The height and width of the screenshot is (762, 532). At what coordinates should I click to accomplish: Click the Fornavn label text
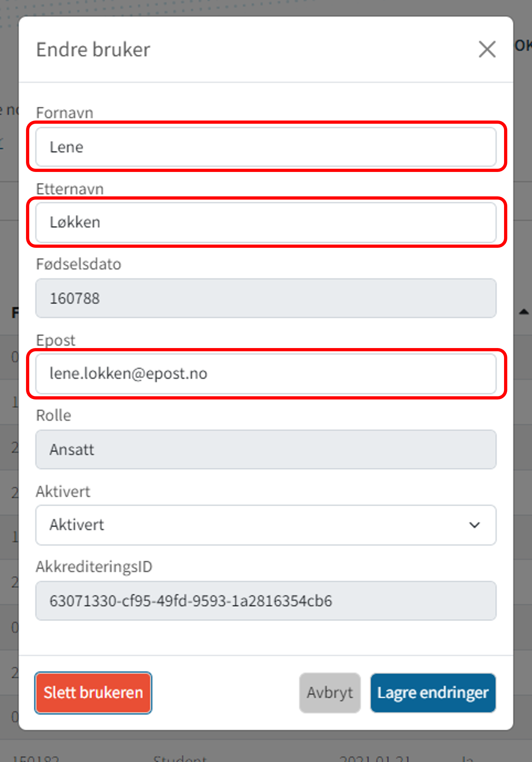[x=65, y=113]
